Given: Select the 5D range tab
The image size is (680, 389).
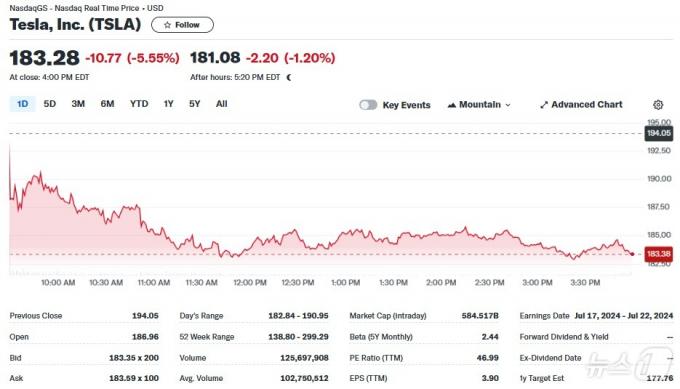Looking at the screenshot, I should (50, 104).
